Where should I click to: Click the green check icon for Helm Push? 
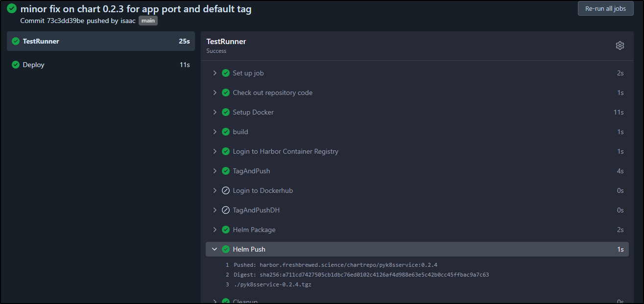click(226, 249)
